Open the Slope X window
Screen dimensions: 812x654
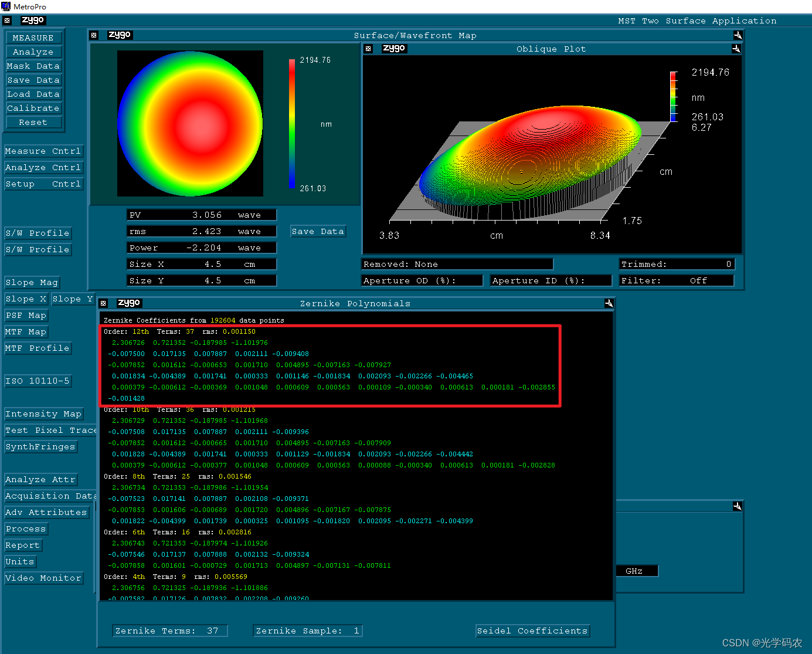tap(26, 299)
